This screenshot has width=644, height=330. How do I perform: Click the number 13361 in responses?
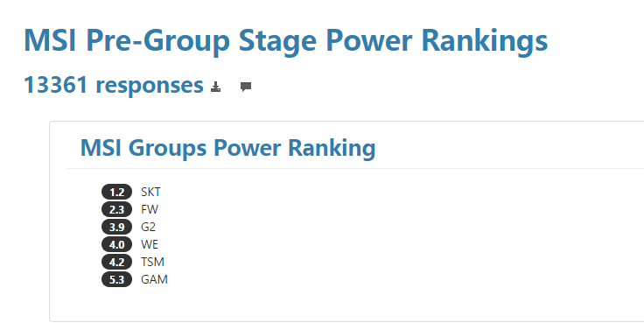point(56,85)
